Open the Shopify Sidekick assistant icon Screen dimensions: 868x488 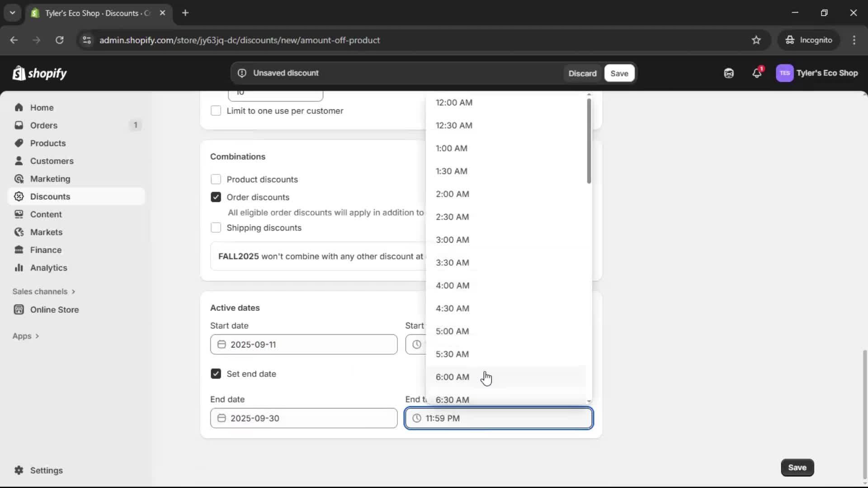729,73
